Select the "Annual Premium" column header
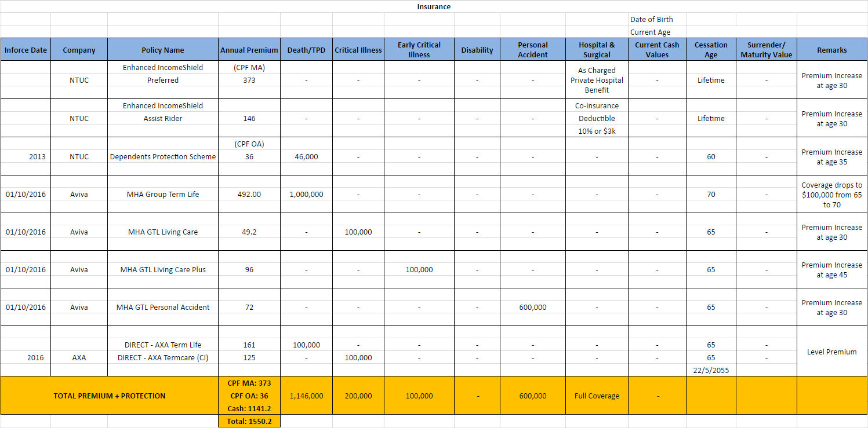The width and height of the screenshot is (868, 428). click(249, 50)
